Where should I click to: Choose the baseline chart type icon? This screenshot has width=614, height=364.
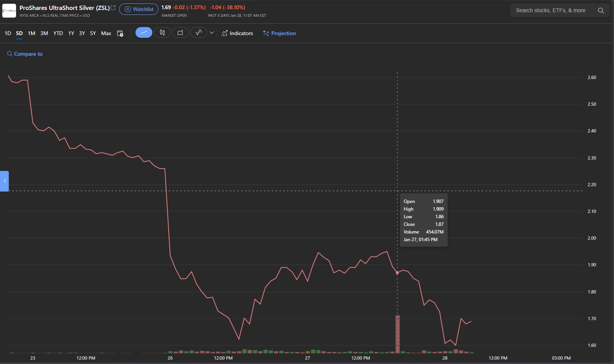click(198, 33)
